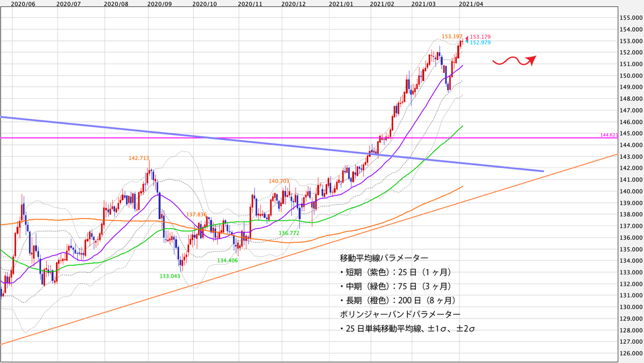Image resolution: width=644 pixels, height=363 pixels.
Task: Click the 2020/08 date axis label
Action: pyautogui.click(x=115, y=4)
